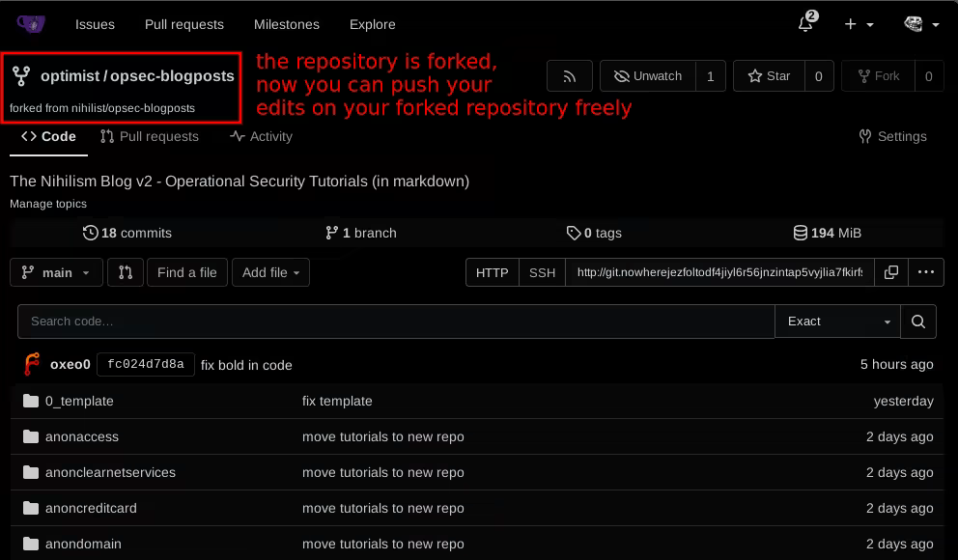Expand the Exact search mode dropdown
The width and height of the screenshot is (958, 560).
tap(836, 322)
